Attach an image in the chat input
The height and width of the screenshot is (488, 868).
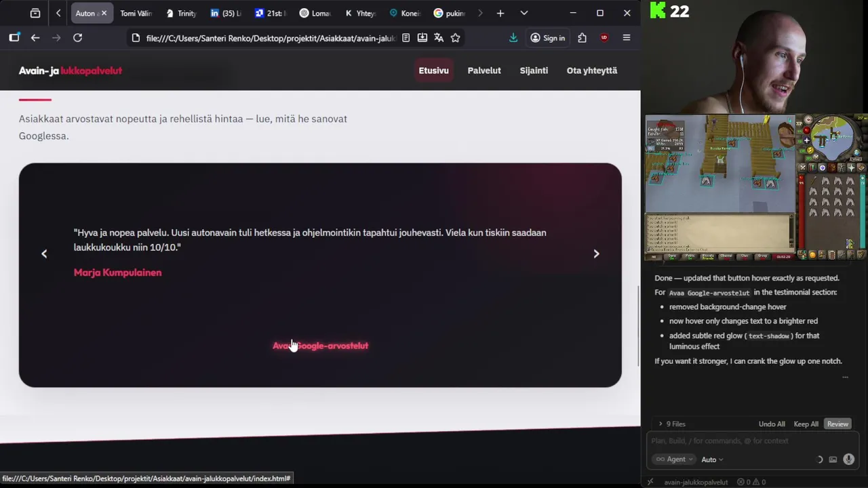(833, 460)
